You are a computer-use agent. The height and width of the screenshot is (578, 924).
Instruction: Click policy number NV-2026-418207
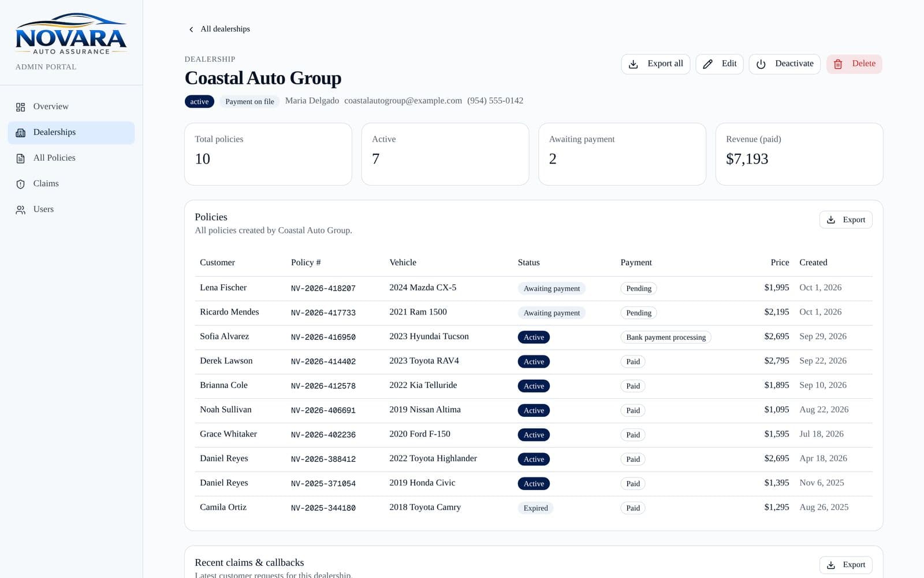(x=323, y=288)
